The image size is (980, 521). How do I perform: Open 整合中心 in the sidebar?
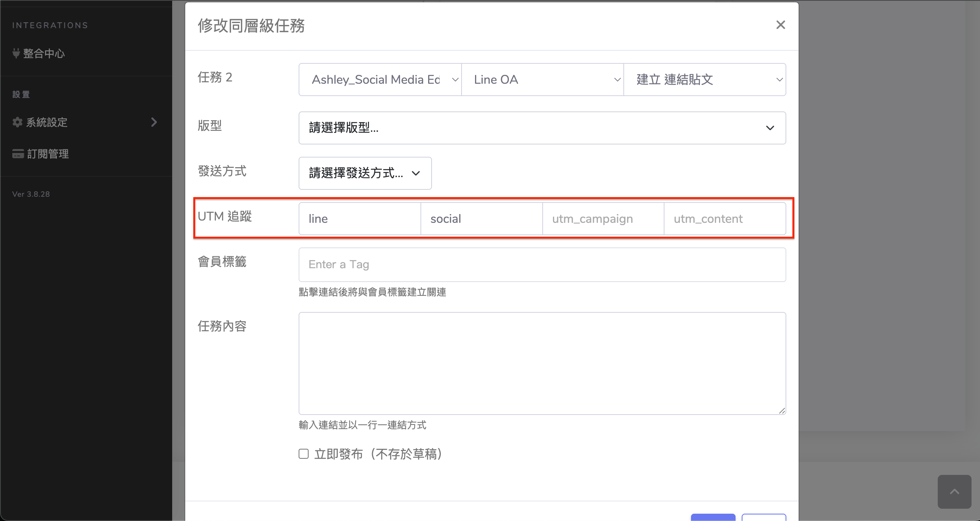[44, 53]
